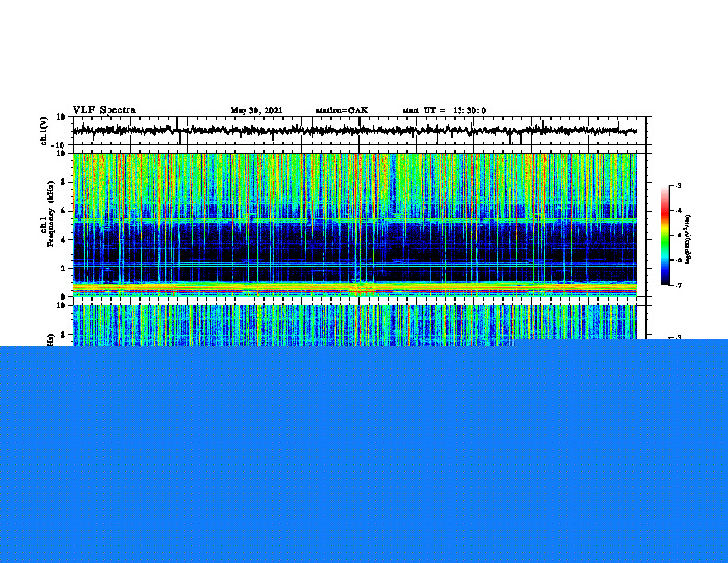The image size is (728, 563).
Task: Click the "ch.1(V)" axis label
Action: click(44, 131)
